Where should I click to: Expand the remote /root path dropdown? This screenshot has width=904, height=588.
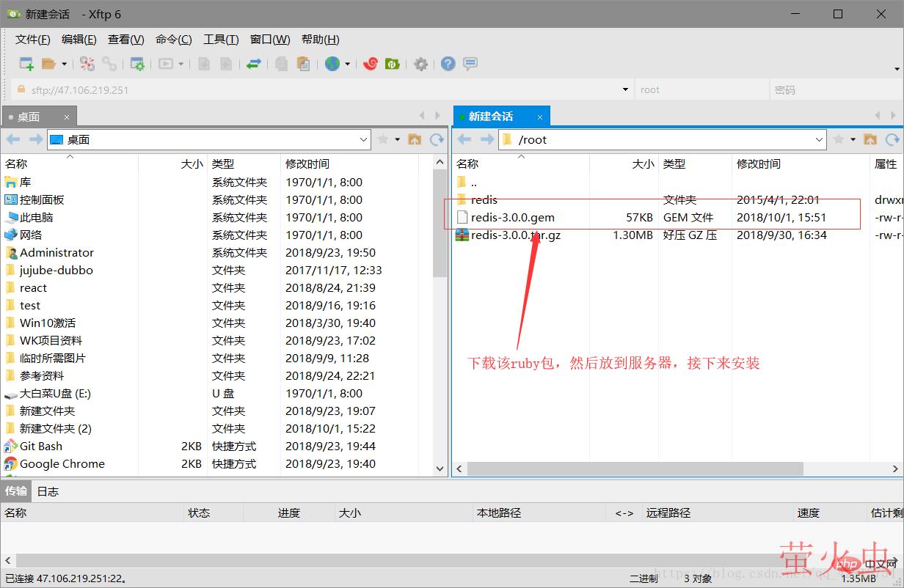(x=820, y=139)
